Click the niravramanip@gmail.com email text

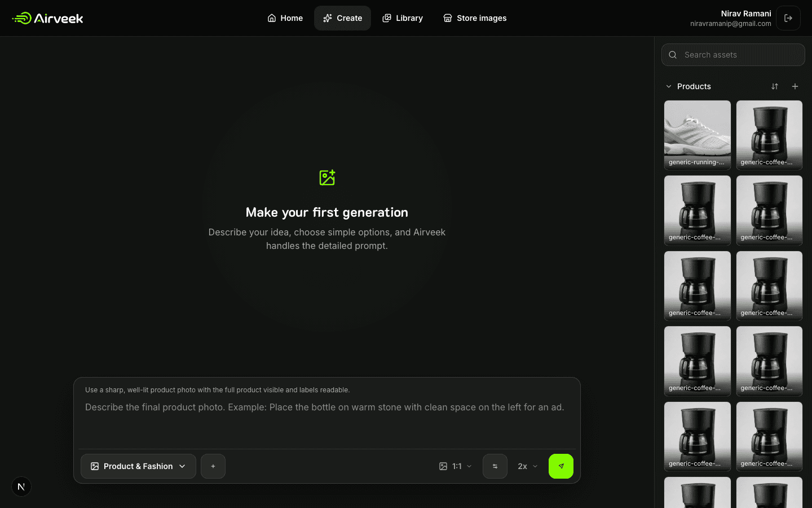(731, 24)
